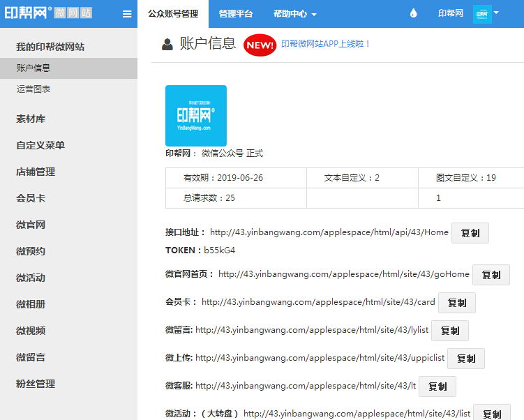Viewport: 524px width, 420px height.
Task: Click the YinBangWang account logo thumbnail
Action: click(x=195, y=115)
